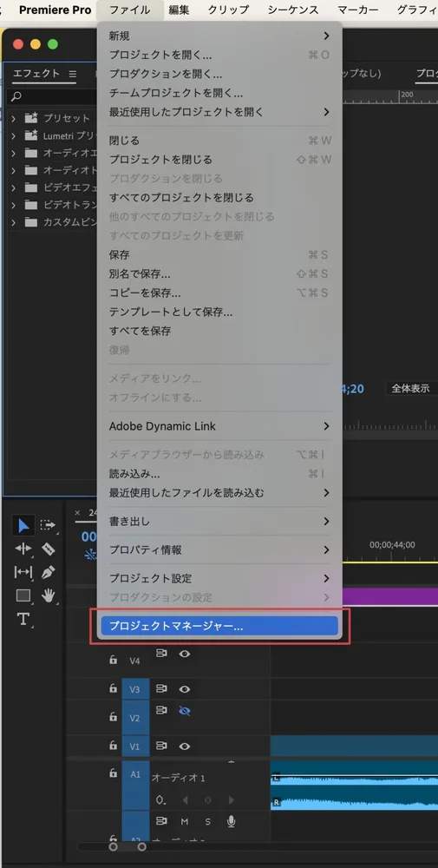Click the エフェクト panel tab
Image resolution: width=438 pixels, height=868 pixels.
pyautogui.click(x=36, y=74)
